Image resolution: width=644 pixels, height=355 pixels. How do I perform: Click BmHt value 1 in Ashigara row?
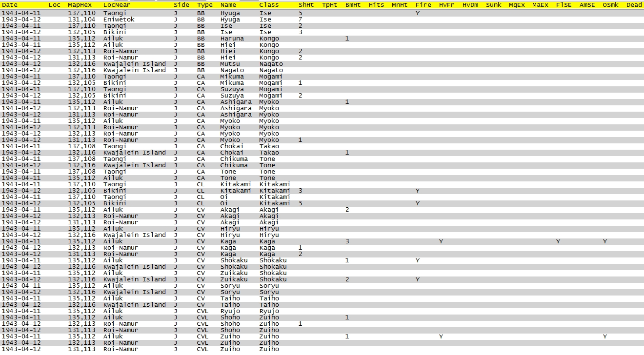point(347,102)
